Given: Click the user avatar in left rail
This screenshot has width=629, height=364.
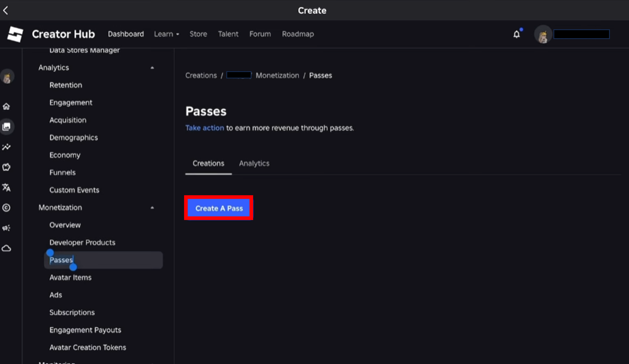Looking at the screenshot, I should (x=7, y=77).
